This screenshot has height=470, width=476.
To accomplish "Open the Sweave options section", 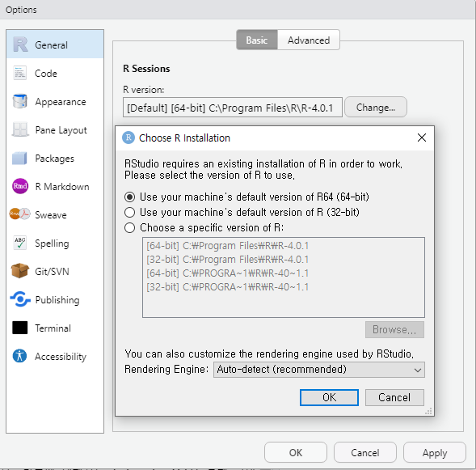I will pyautogui.click(x=55, y=214).
